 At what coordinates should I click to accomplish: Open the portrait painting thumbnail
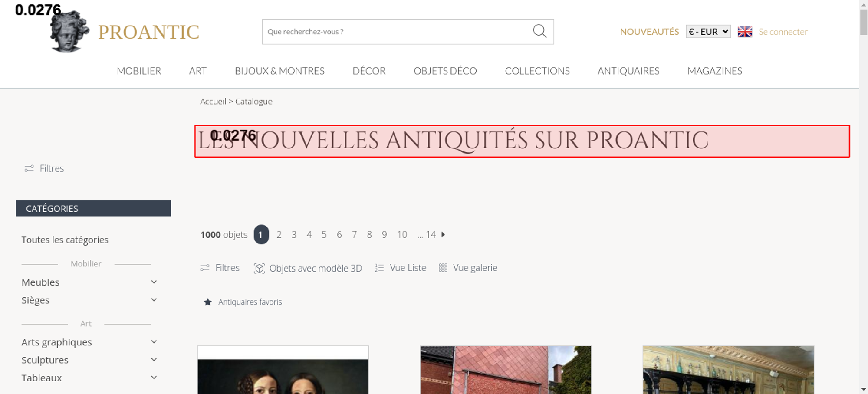click(x=283, y=370)
